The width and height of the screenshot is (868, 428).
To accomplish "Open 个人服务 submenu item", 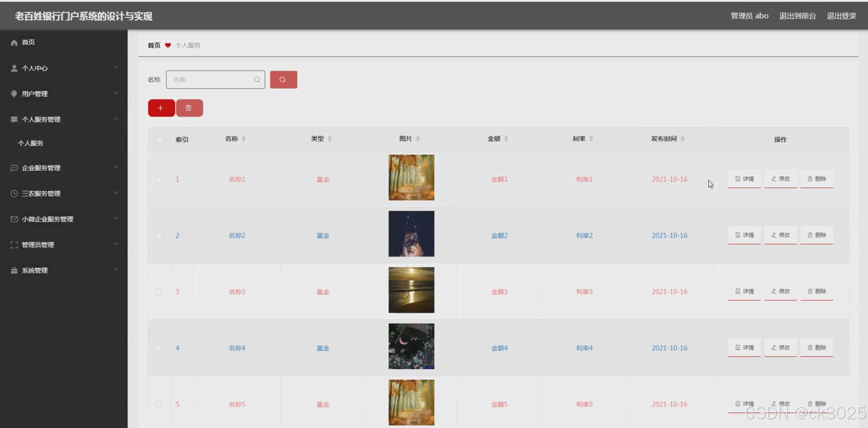I will coord(31,143).
